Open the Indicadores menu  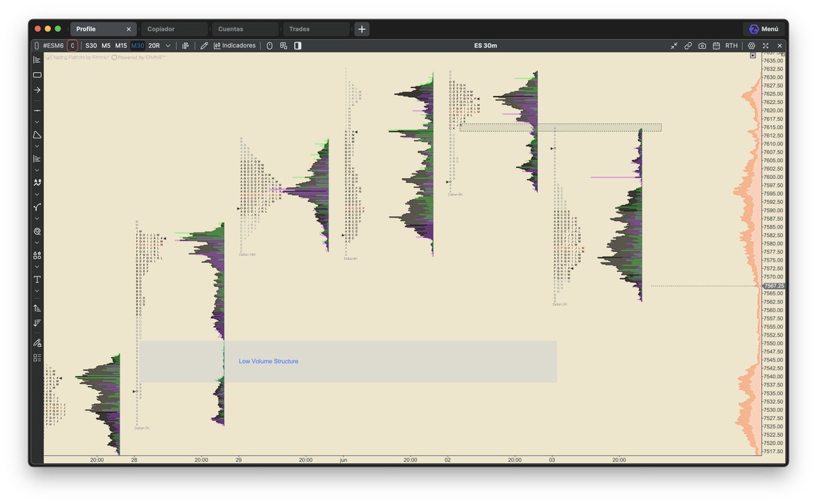point(235,46)
